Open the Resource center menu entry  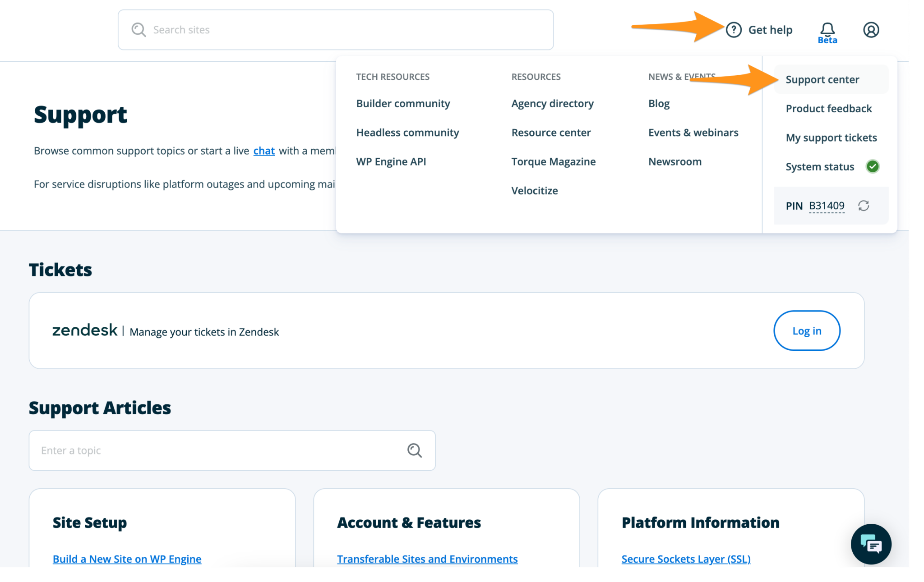[x=551, y=132]
